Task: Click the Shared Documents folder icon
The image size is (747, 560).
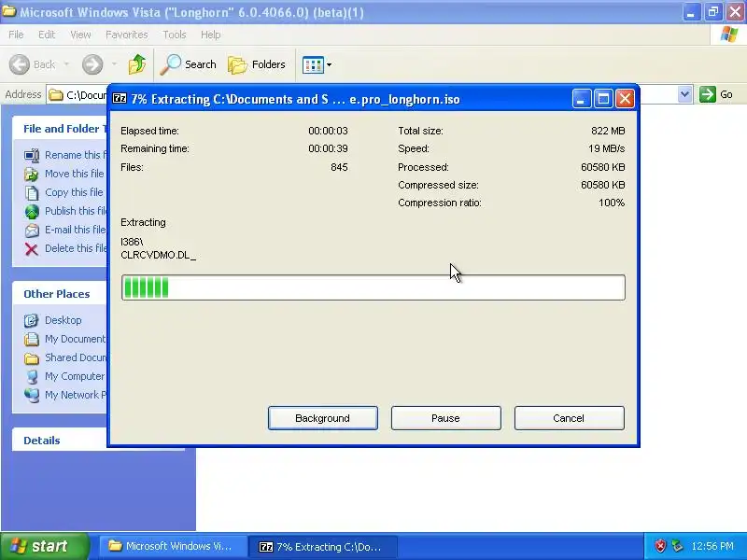Action: (32, 357)
